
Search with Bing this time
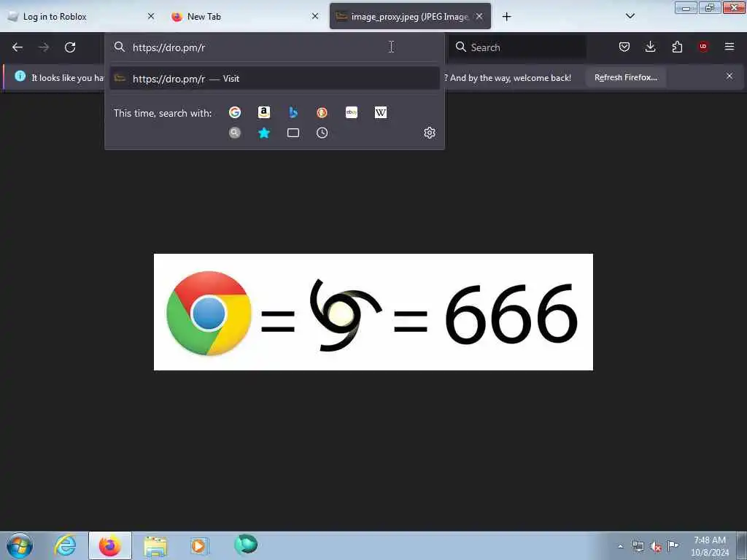click(293, 112)
